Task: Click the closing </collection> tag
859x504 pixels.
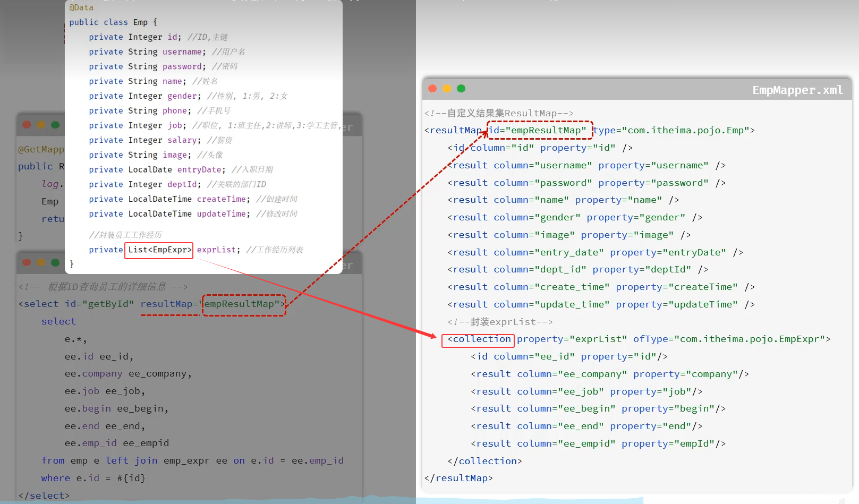Action: (x=484, y=461)
